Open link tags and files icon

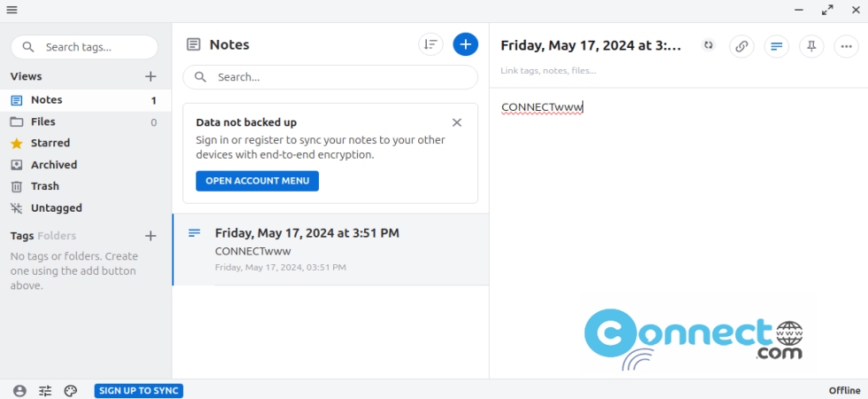click(x=742, y=46)
